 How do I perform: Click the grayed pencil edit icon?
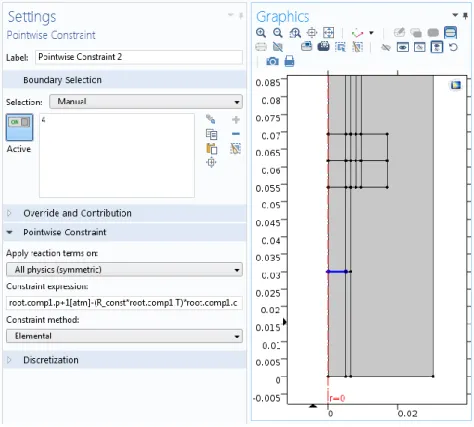click(x=399, y=33)
